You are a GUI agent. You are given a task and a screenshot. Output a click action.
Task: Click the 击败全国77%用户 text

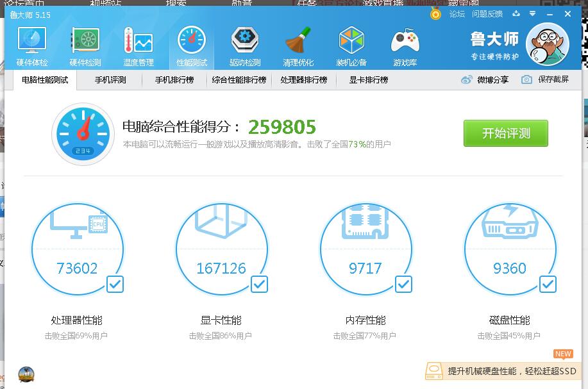(365, 336)
